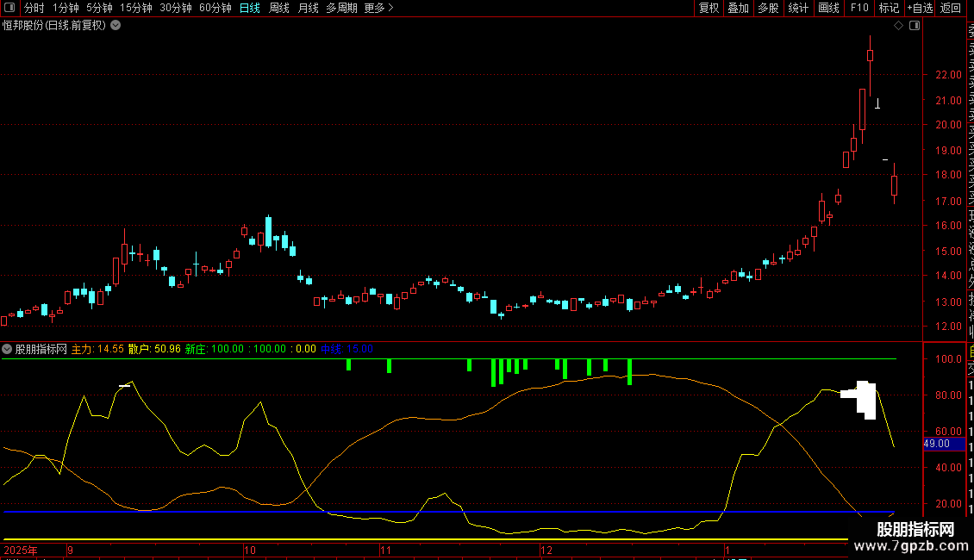Toggle the right panel icon near the price axis

(915, 26)
